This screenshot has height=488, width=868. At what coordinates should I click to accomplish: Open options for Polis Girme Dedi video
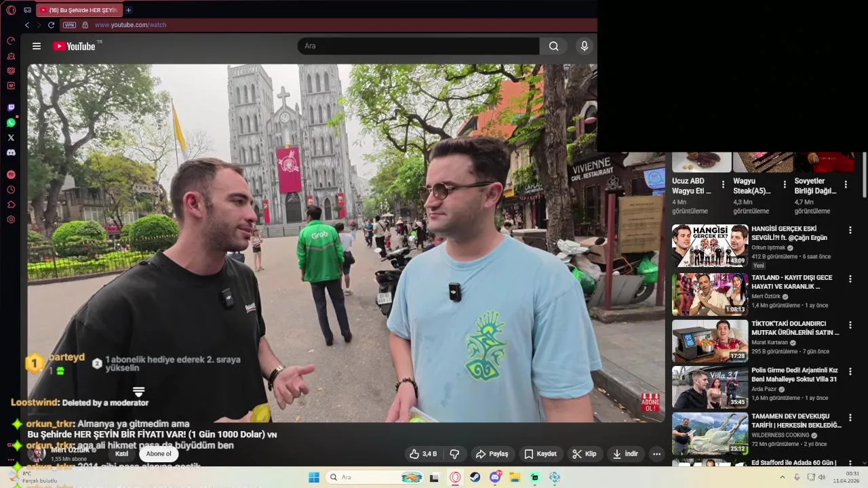850,371
